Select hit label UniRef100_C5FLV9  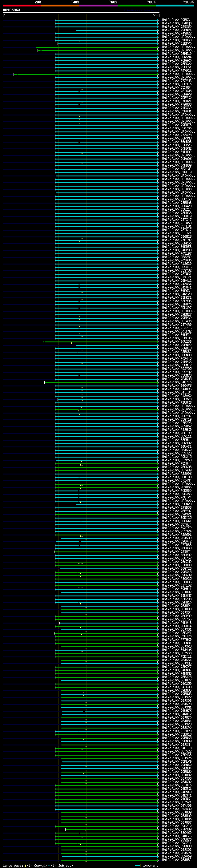177,761
